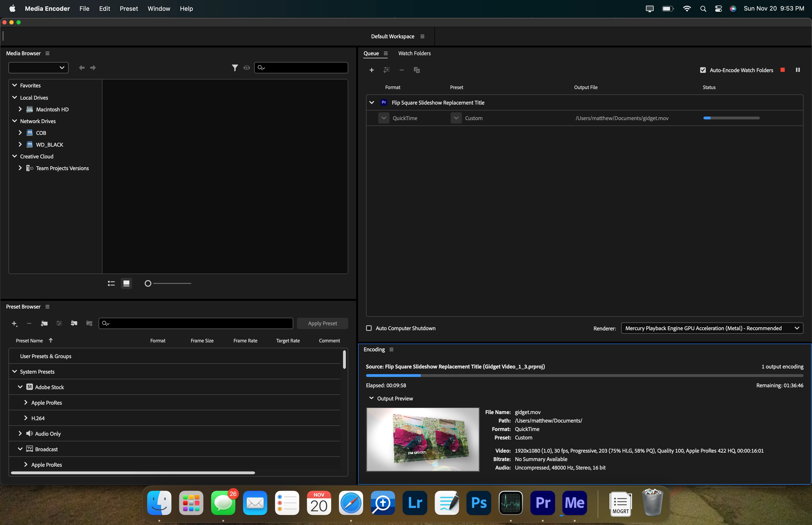This screenshot has width=812, height=525.
Task: Switch Media Browser to thumbnail view
Action: coord(126,283)
